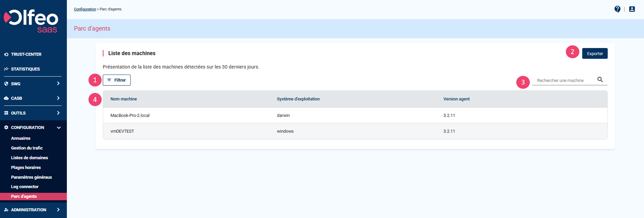Collapse the Configuration menu chevron
644x218 pixels.
(59, 128)
